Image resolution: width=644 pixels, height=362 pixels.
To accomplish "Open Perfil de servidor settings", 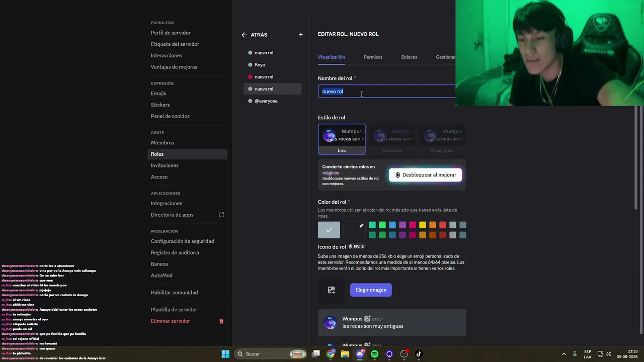I will (x=187, y=33).
